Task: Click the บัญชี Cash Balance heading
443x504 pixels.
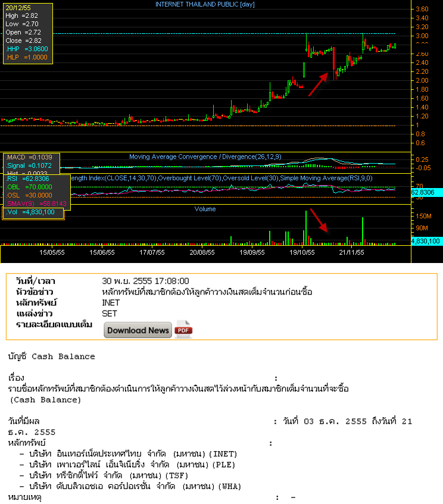Action: (x=51, y=356)
